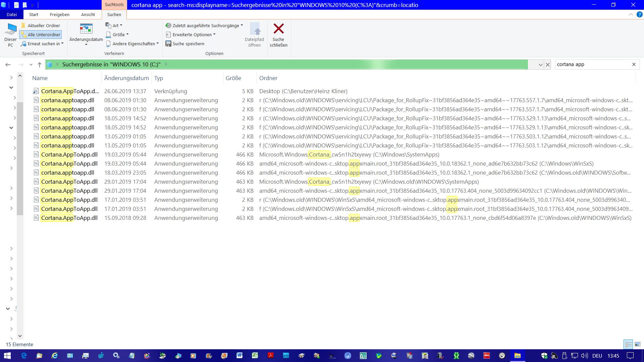Image resolution: width=644 pixels, height=362 pixels.
Task: Click the 13:45 taskbar clock
Action: (613, 356)
